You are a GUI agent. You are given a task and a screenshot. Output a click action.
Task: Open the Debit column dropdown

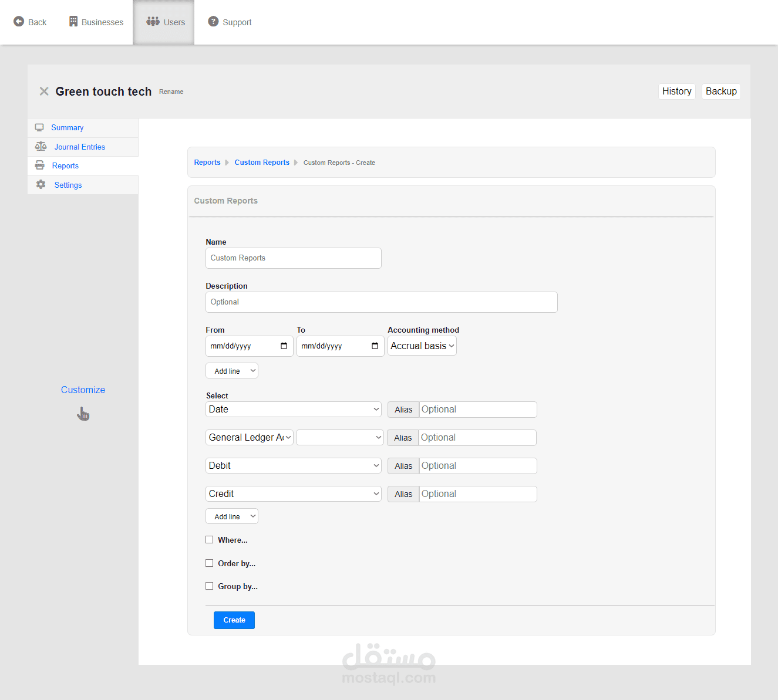pos(294,466)
